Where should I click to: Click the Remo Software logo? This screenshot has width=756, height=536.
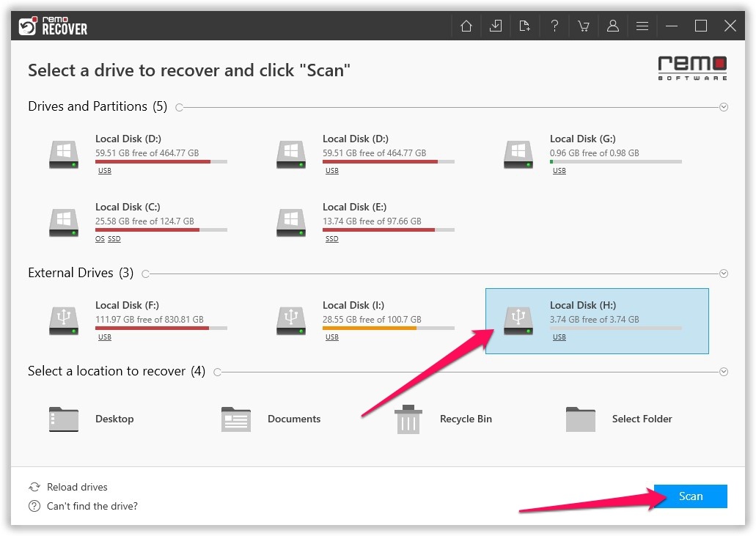click(692, 68)
